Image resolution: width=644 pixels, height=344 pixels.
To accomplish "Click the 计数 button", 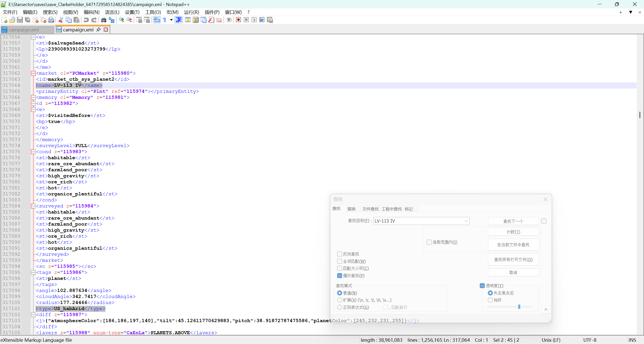I will pos(513,232).
